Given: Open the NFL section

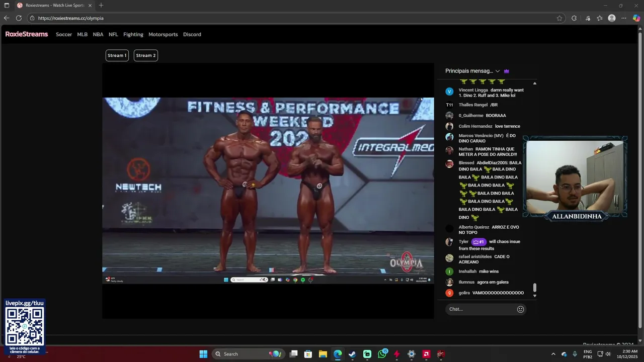Looking at the screenshot, I should (113, 34).
